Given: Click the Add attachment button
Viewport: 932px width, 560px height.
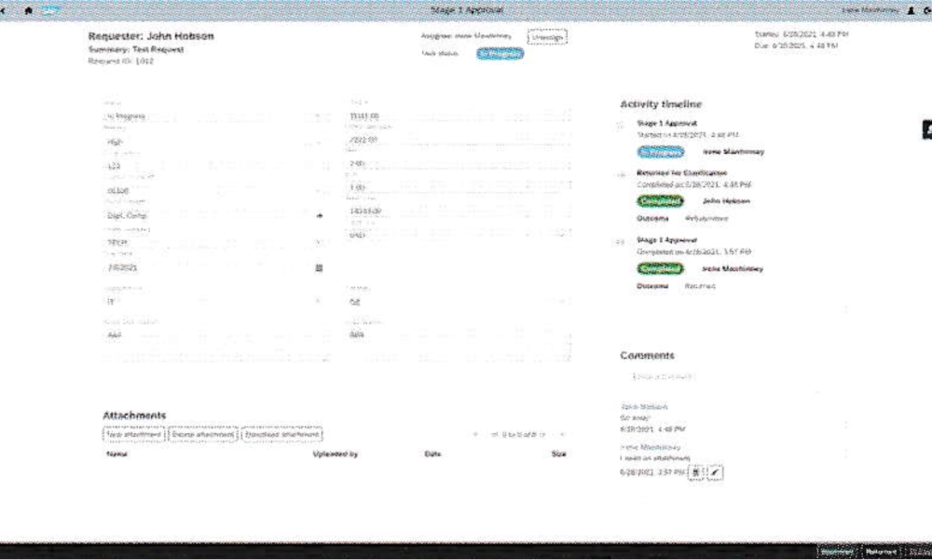Looking at the screenshot, I should 133,434.
